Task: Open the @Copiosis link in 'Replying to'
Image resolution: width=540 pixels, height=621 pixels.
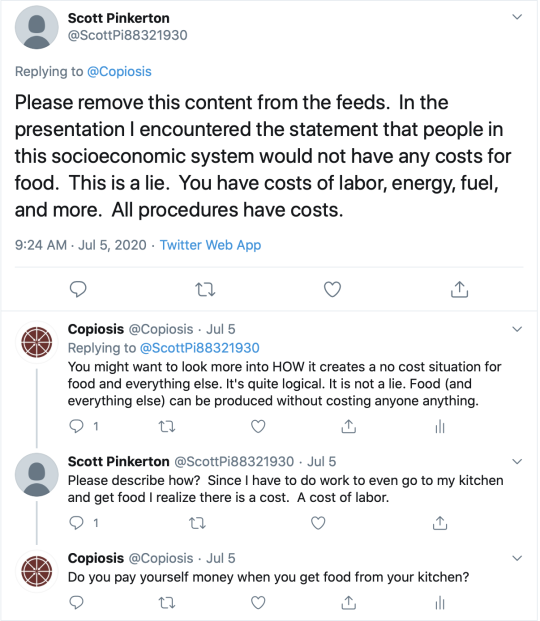Action: [x=119, y=72]
